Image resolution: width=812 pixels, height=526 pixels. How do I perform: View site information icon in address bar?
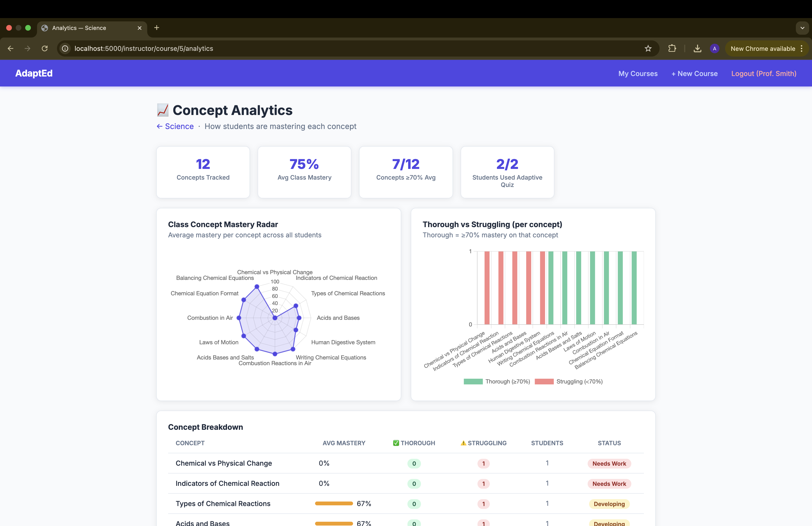(65, 48)
